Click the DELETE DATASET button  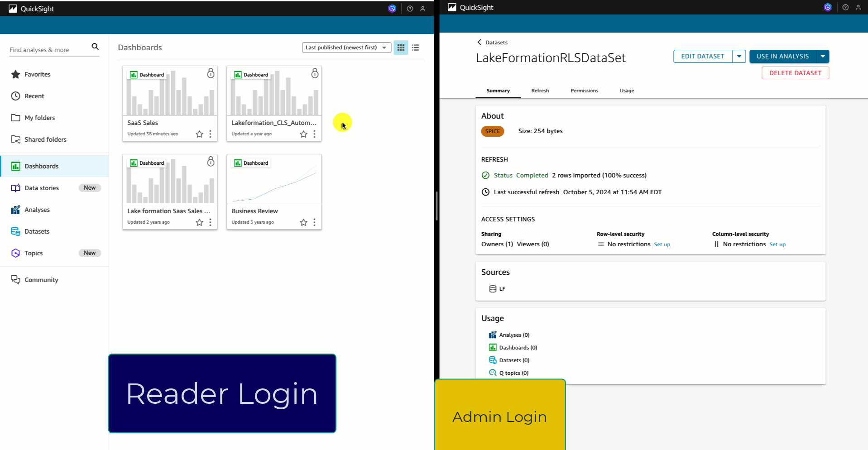pyautogui.click(x=796, y=73)
